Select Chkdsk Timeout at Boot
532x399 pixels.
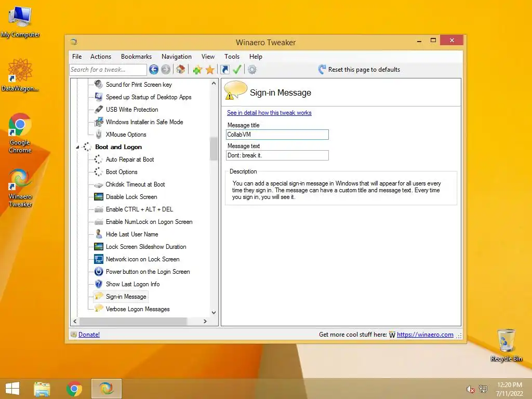[136, 184]
